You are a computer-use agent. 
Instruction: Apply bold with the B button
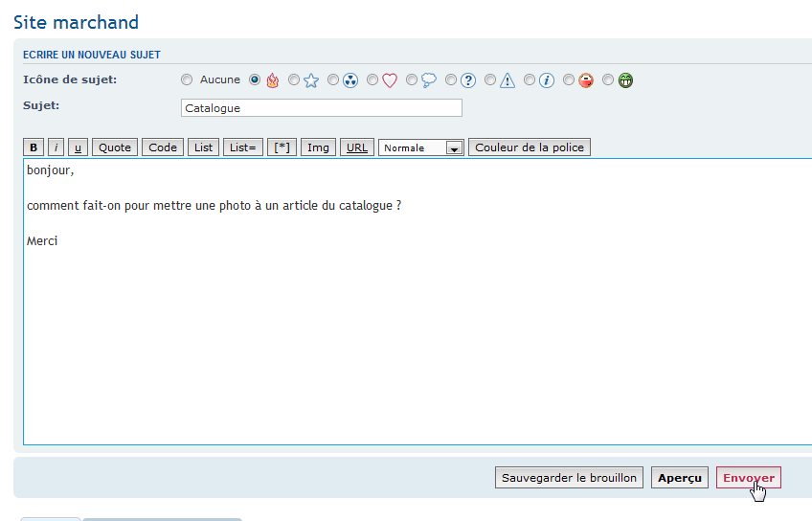(34, 147)
